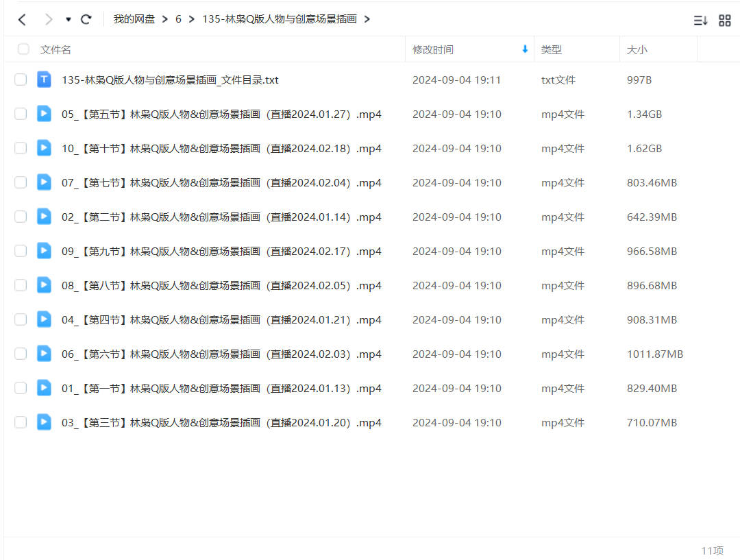This screenshot has width=740, height=560.
Task: Check the 01_第一节 video checkbox
Action: coord(21,388)
